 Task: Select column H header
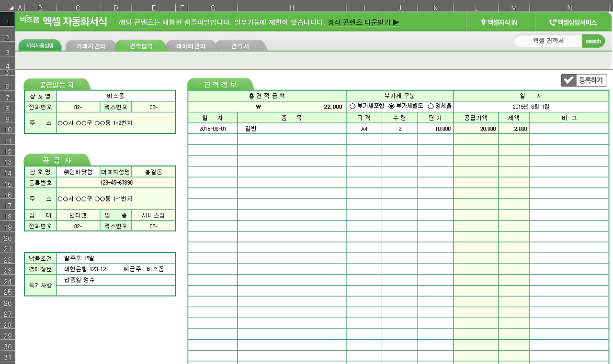point(292,8)
